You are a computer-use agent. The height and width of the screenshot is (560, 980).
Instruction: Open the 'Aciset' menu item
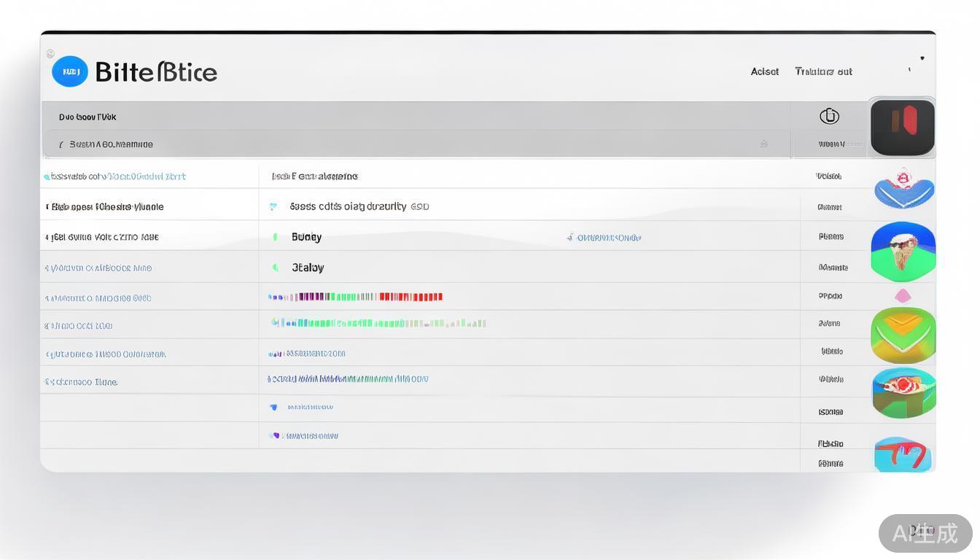[765, 71]
